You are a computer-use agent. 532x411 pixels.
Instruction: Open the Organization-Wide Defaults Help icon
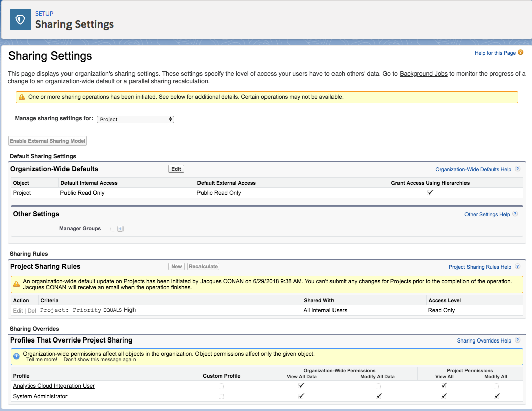tap(517, 169)
